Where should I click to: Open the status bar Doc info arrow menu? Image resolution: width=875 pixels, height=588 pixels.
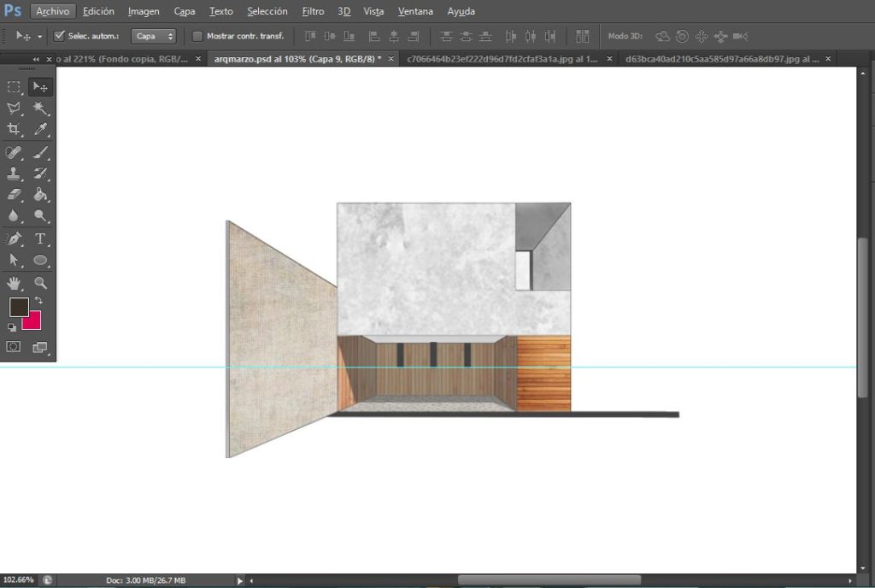[240, 581]
